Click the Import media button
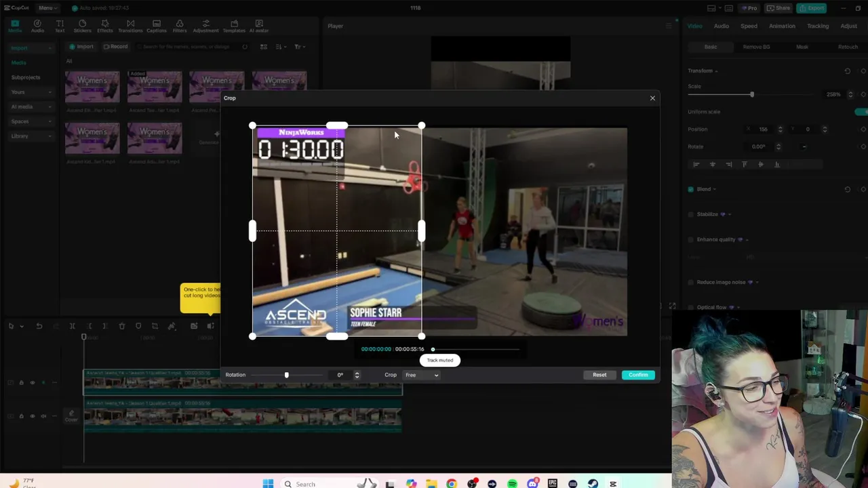The height and width of the screenshot is (488, 868). tap(81, 47)
